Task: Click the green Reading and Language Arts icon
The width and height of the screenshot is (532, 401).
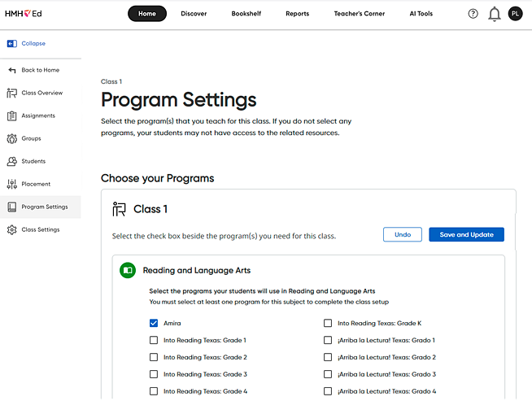Action: [x=128, y=270]
